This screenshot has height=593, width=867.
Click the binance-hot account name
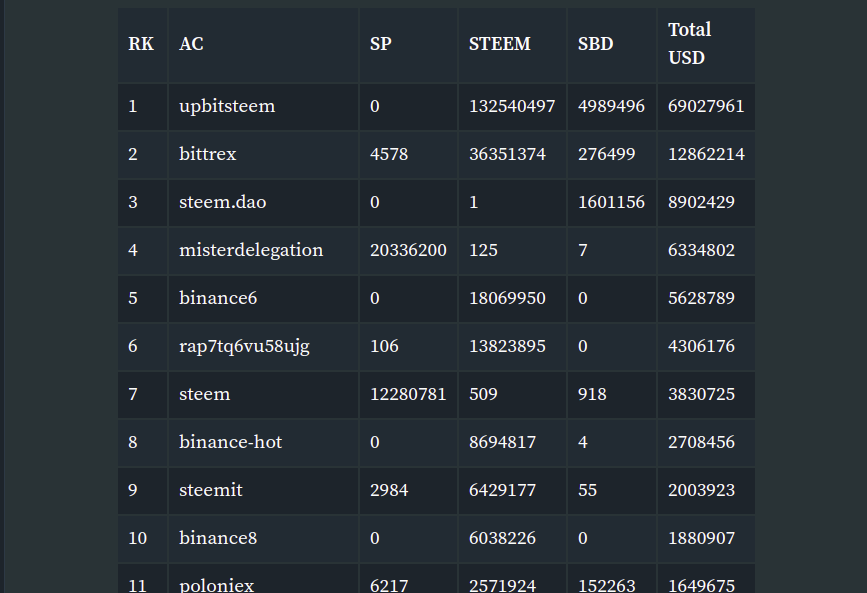tap(231, 442)
